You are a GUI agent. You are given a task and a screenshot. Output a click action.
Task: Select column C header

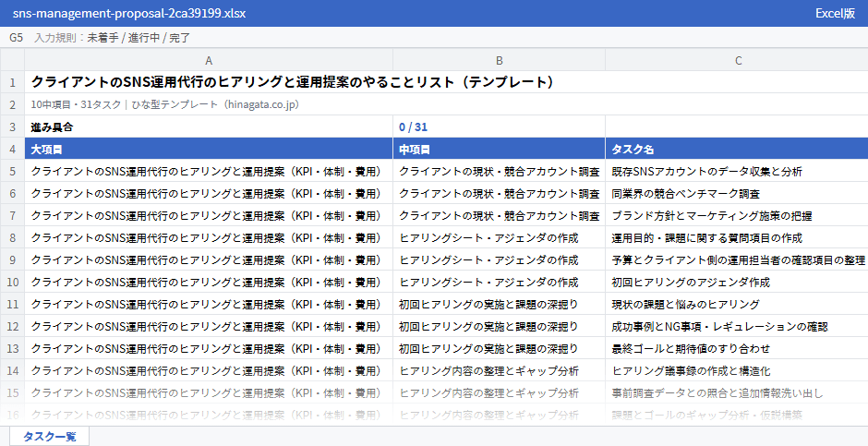(737, 60)
